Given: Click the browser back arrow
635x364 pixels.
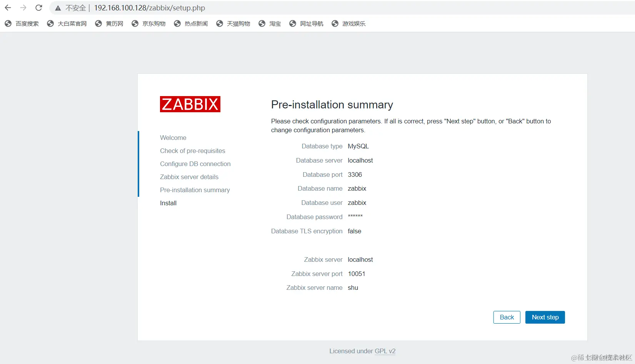Looking at the screenshot, I should (8, 8).
